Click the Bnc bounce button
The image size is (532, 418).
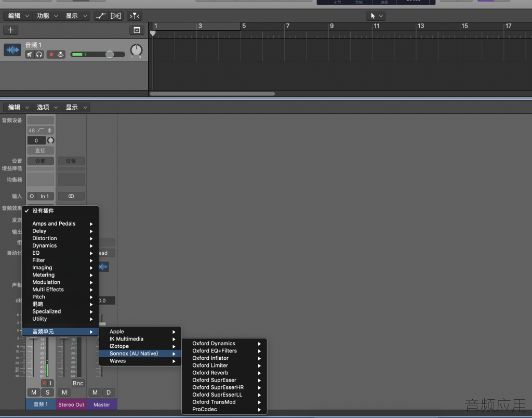78,383
